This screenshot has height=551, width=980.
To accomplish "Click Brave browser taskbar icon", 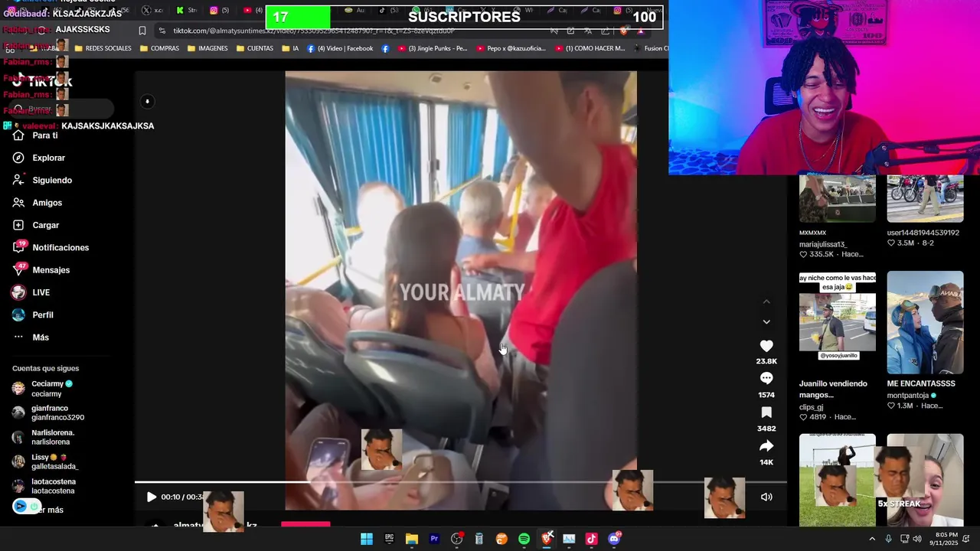I will pos(547,539).
